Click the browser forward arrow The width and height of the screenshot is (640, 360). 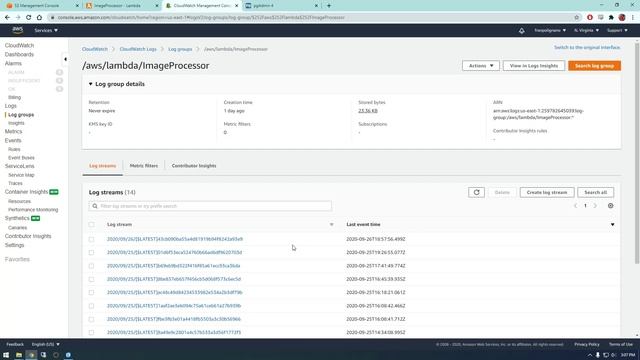click(x=18, y=18)
